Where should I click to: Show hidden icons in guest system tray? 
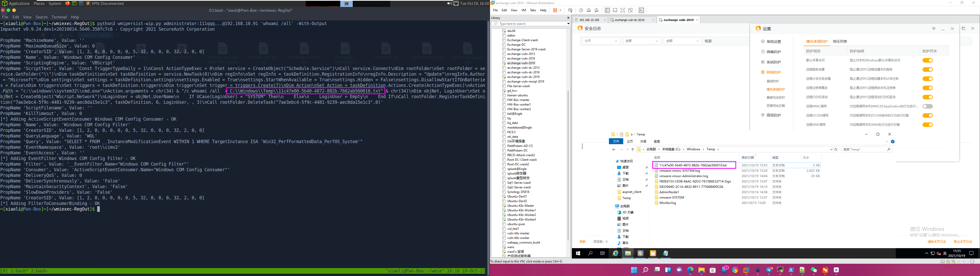[x=926, y=254]
